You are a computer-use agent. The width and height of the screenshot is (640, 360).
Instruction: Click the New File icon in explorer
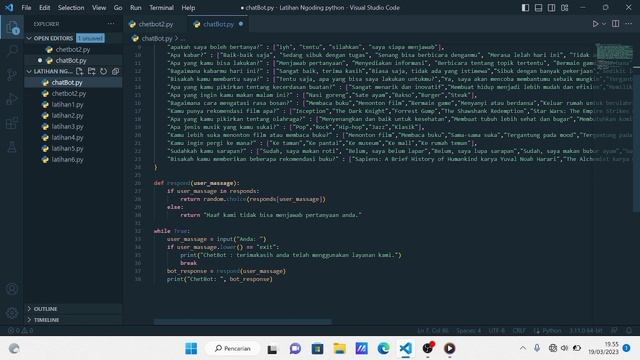point(80,71)
